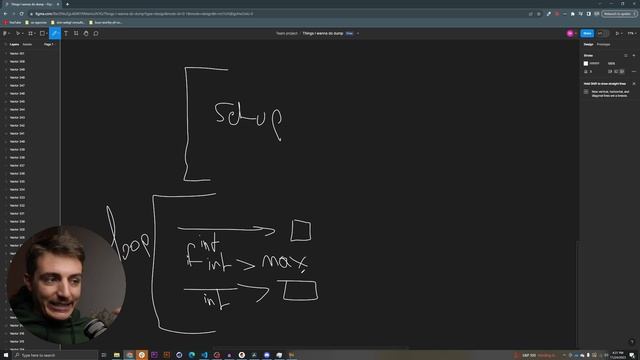
Task: Click the browser Reload icon
Action: 21,14
